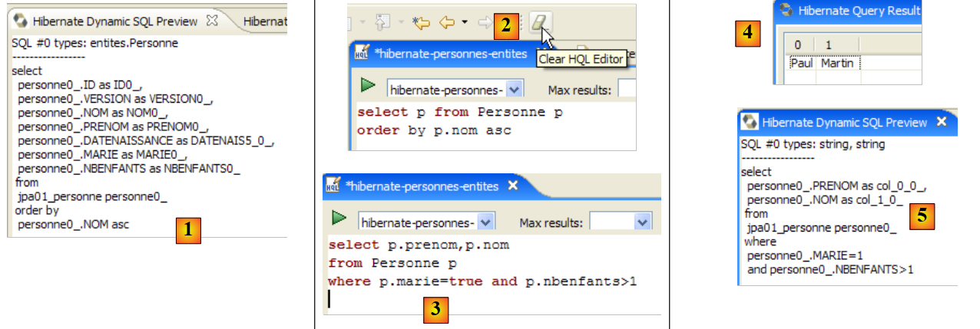The image size is (980, 329).
Task: Open the Max results dropdown in the lower editor
Action: click(642, 222)
